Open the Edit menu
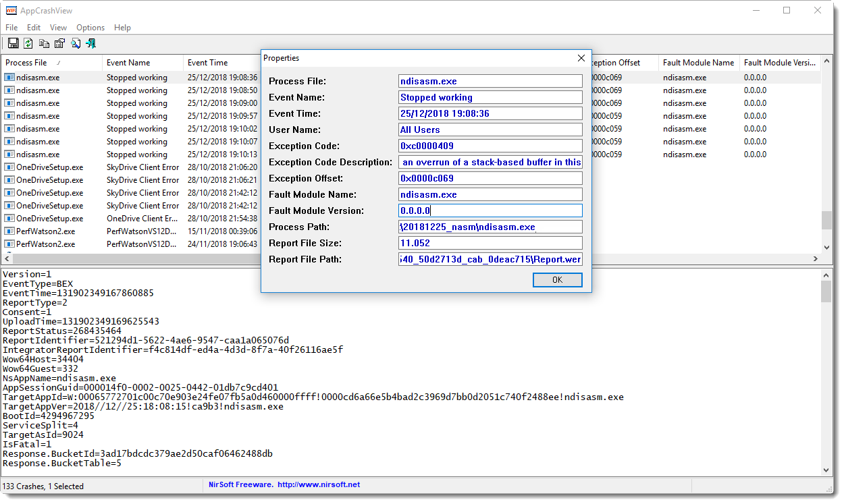844x504 pixels. point(34,28)
